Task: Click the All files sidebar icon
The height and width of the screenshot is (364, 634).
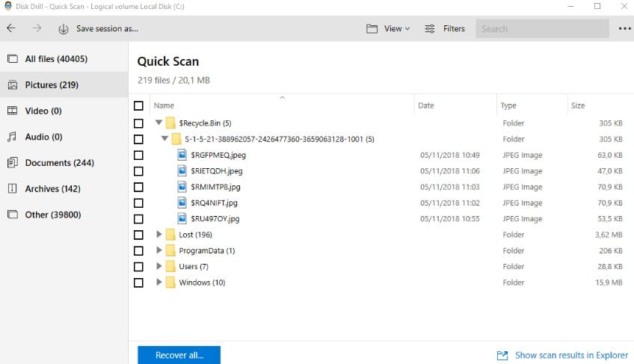Action: pyautogui.click(x=13, y=59)
